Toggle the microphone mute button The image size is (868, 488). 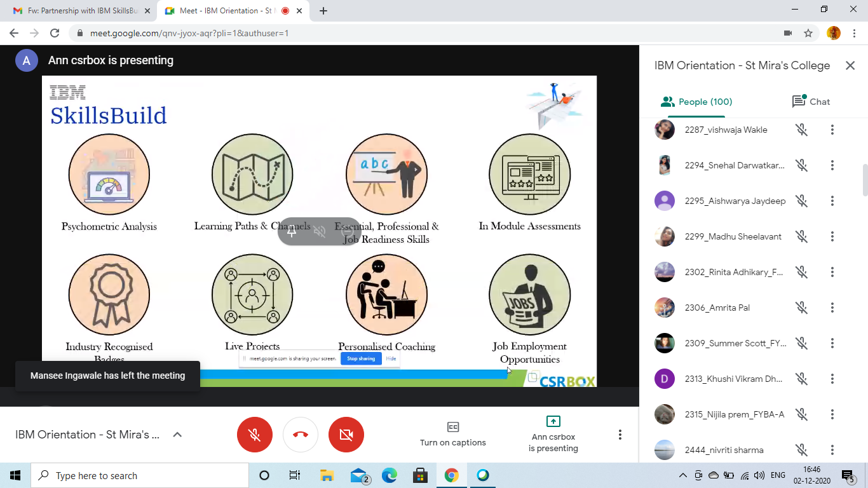pyautogui.click(x=255, y=435)
